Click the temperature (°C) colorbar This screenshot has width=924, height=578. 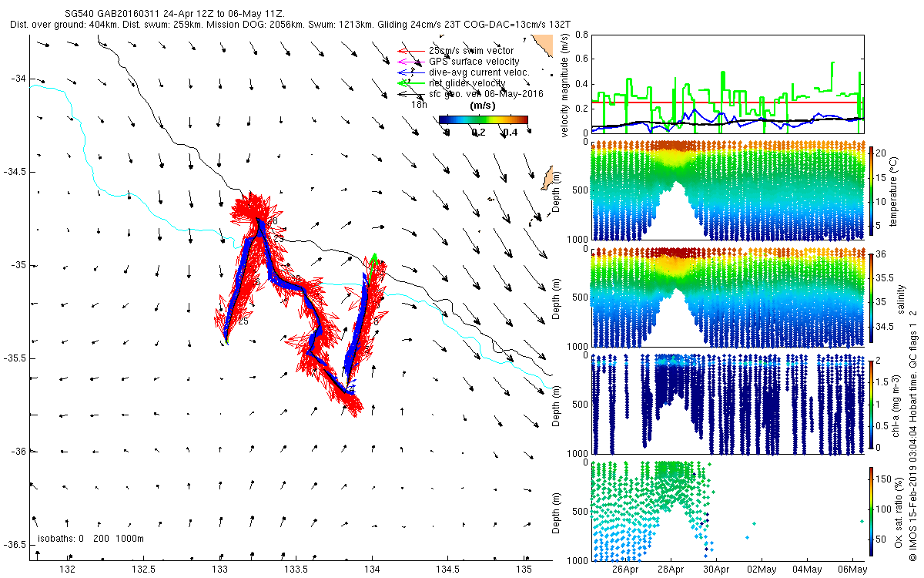point(871,191)
